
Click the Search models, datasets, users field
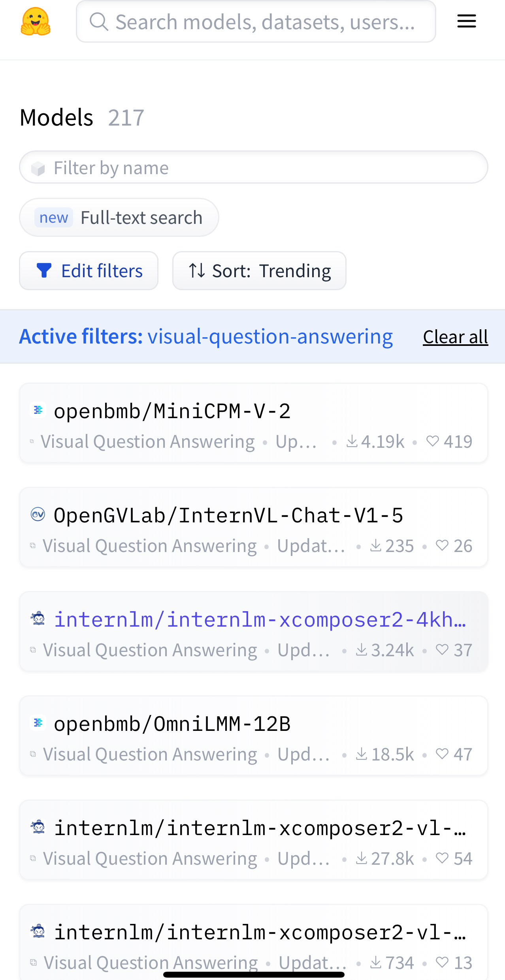point(265,22)
